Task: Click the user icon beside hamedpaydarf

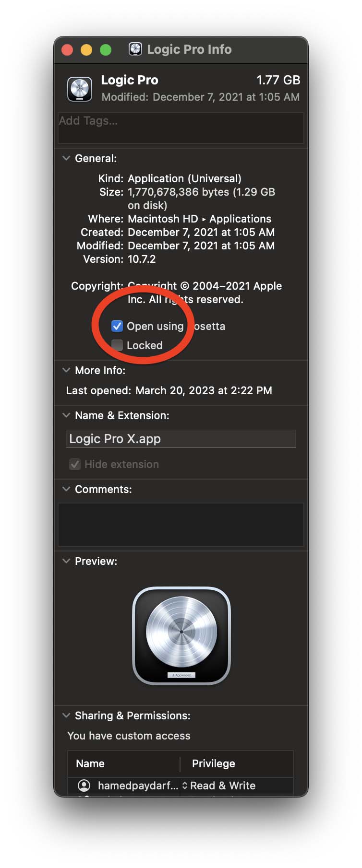Action: pos(84,786)
